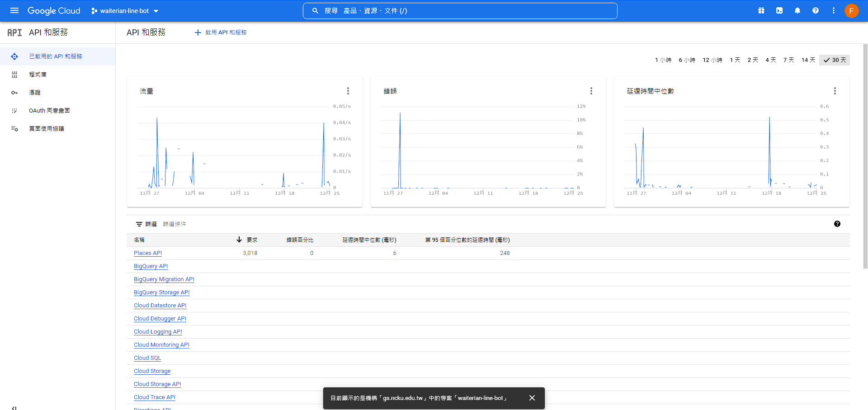The width and height of the screenshot is (868, 410).
Task: Collapse the sidebar with the bottom arrow
Action: [14, 408]
